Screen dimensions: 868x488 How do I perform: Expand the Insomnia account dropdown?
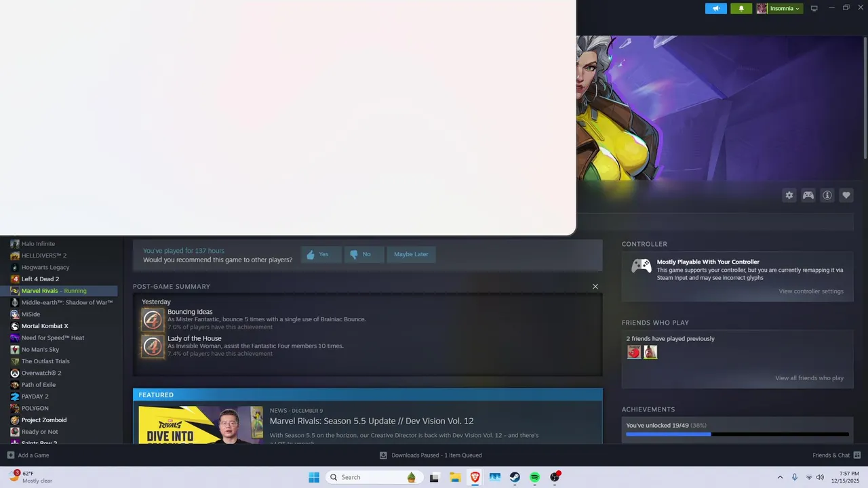[779, 8]
